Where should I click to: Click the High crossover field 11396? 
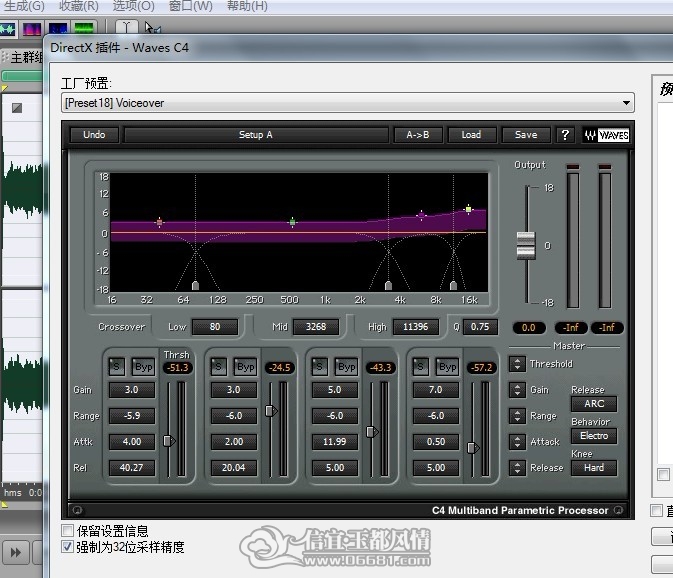coord(416,327)
